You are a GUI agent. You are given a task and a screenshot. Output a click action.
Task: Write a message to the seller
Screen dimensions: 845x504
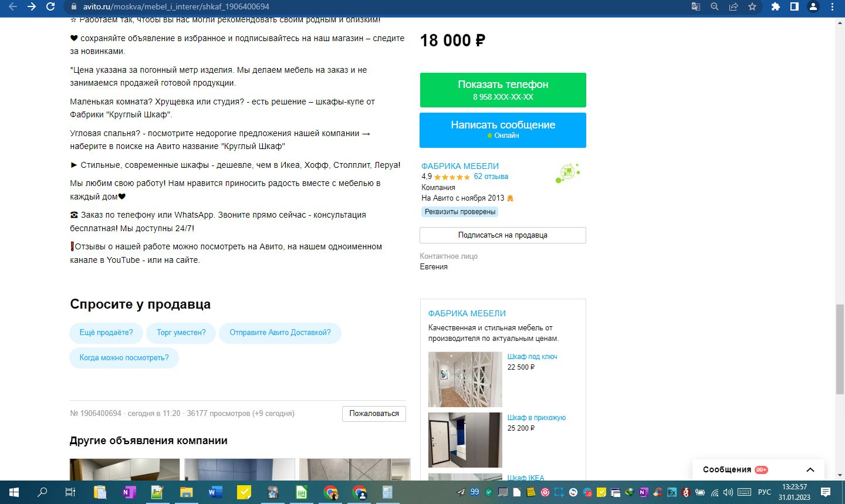503,130
